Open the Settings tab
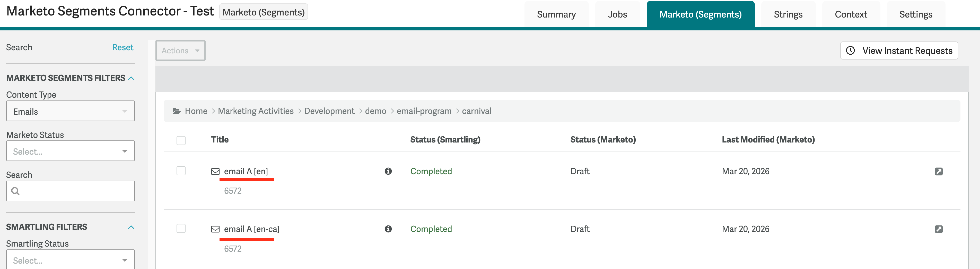The height and width of the screenshot is (269, 980). [916, 14]
